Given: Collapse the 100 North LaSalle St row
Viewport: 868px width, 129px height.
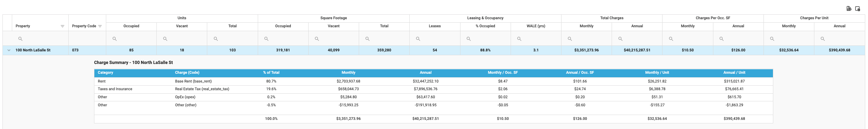Looking at the screenshot, I should click(9, 50).
